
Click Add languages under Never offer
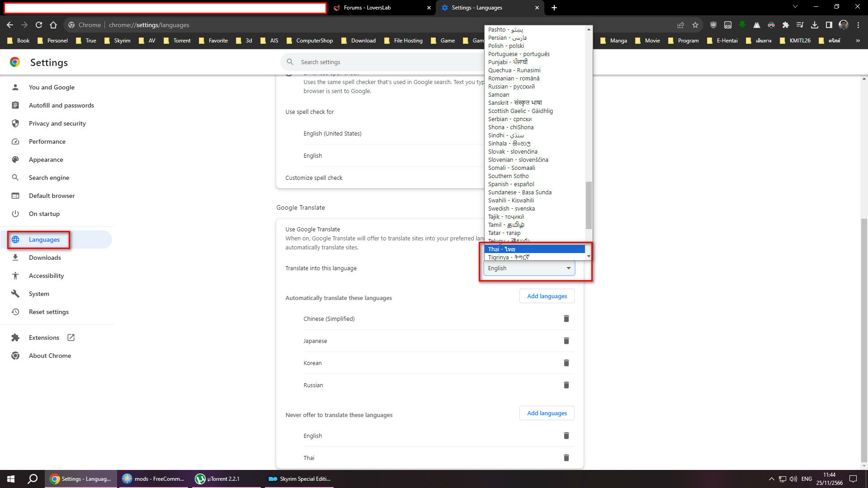click(547, 413)
